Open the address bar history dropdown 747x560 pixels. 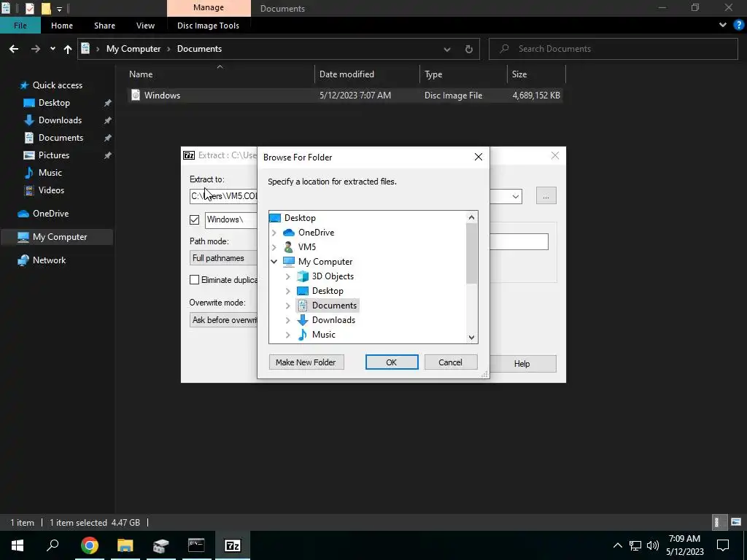pos(447,49)
